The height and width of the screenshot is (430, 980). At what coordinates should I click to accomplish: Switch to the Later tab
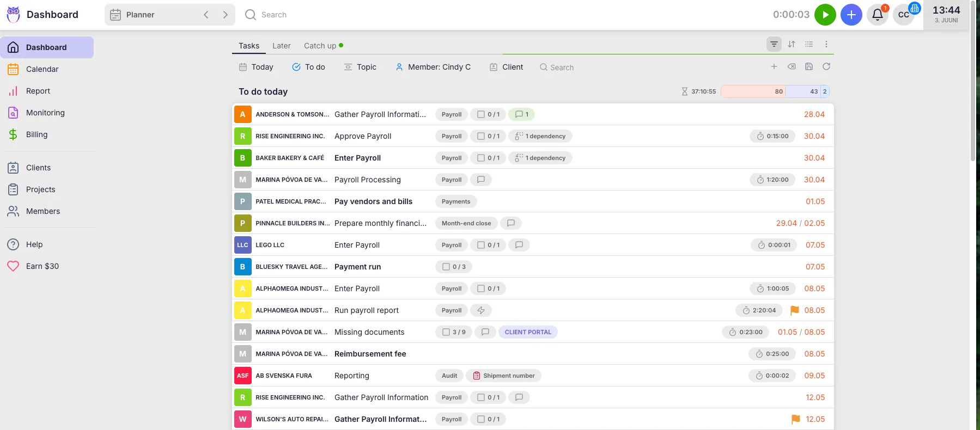pyautogui.click(x=281, y=46)
